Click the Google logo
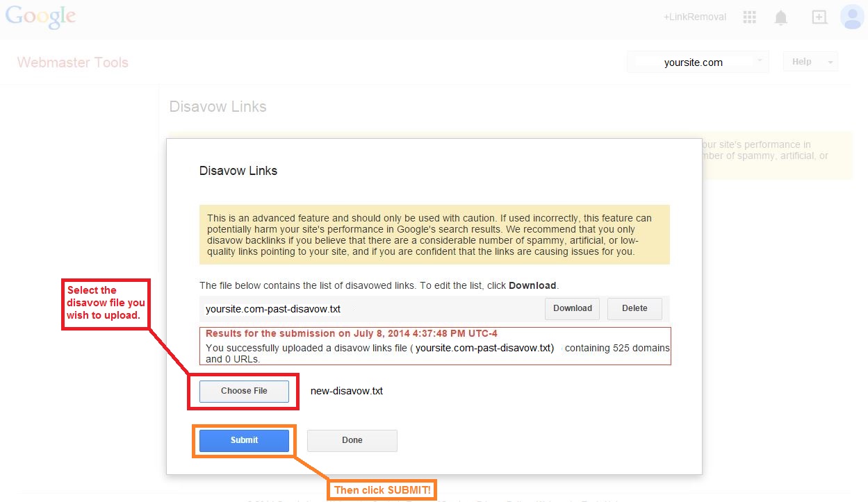868x502 pixels. 40,17
